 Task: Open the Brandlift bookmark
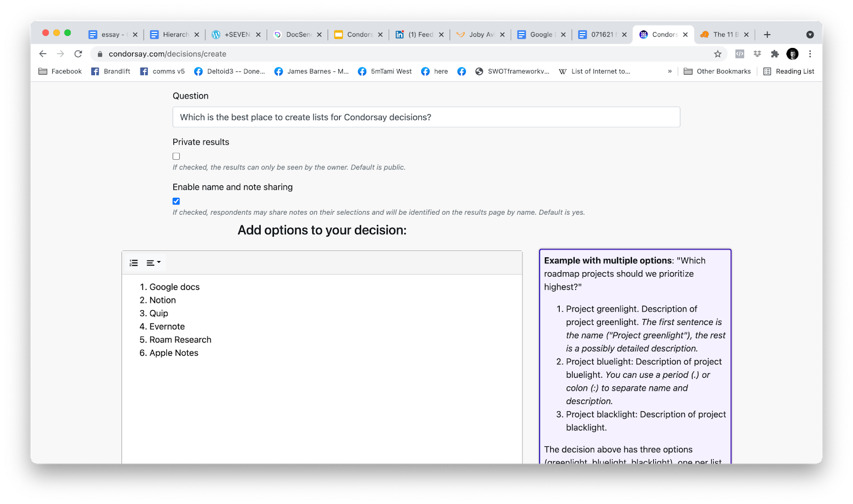(111, 71)
